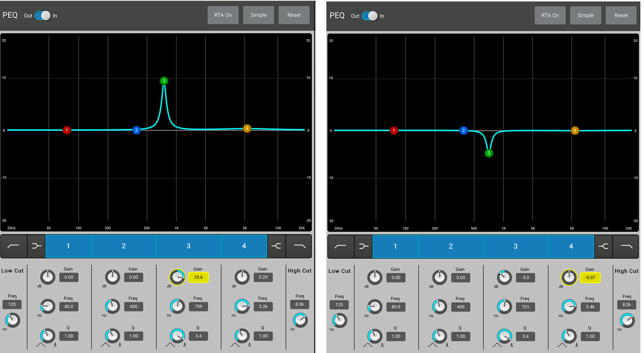The image size is (644, 353).
Task: Select band 1 tab in right panel
Action: click(x=395, y=247)
